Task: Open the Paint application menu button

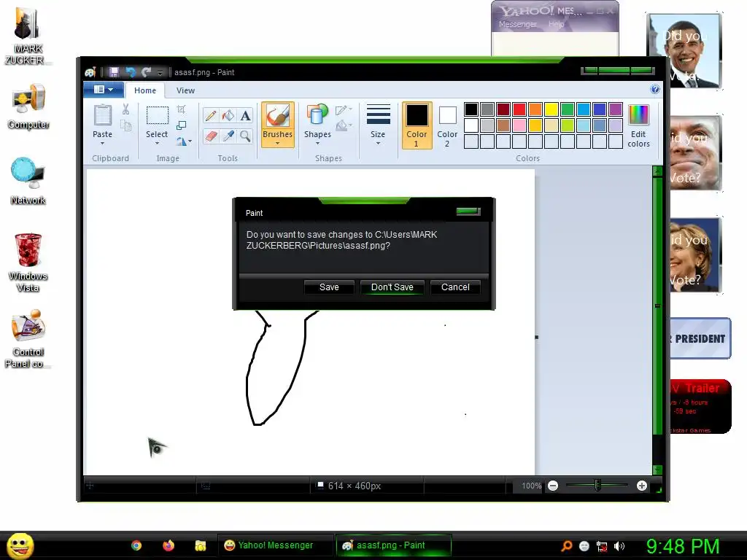Action: click(104, 90)
